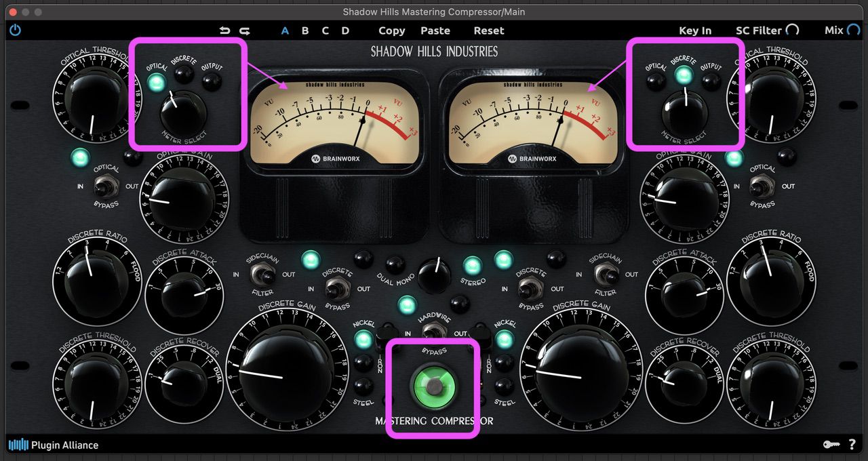This screenshot has width=868, height=461.
Task: Click the lit Stereo mode indicator lamp
Action: pos(472,265)
